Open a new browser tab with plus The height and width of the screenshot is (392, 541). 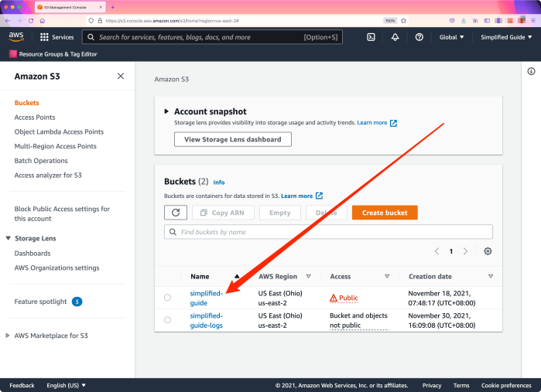tap(112, 7)
